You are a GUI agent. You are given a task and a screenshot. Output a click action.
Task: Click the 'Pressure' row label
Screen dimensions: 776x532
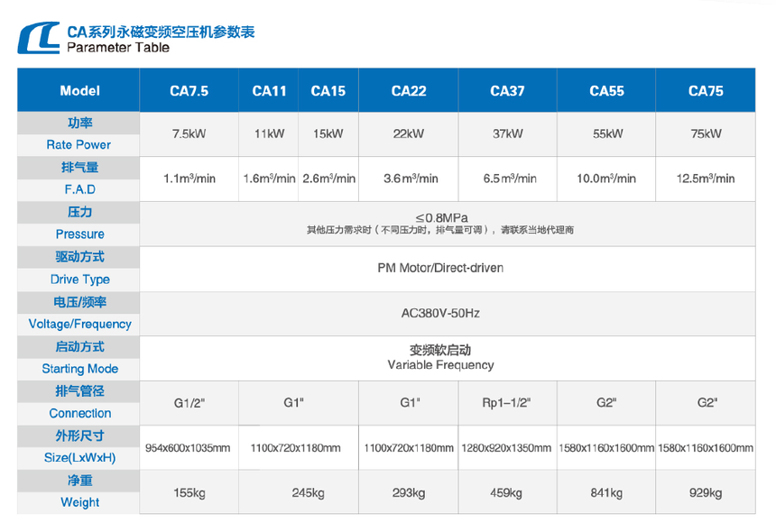79,234
